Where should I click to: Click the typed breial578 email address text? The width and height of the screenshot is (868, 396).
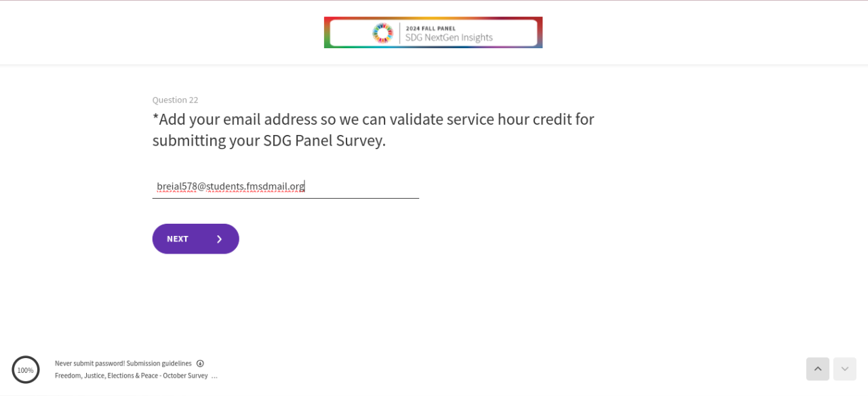[x=231, y=186]
